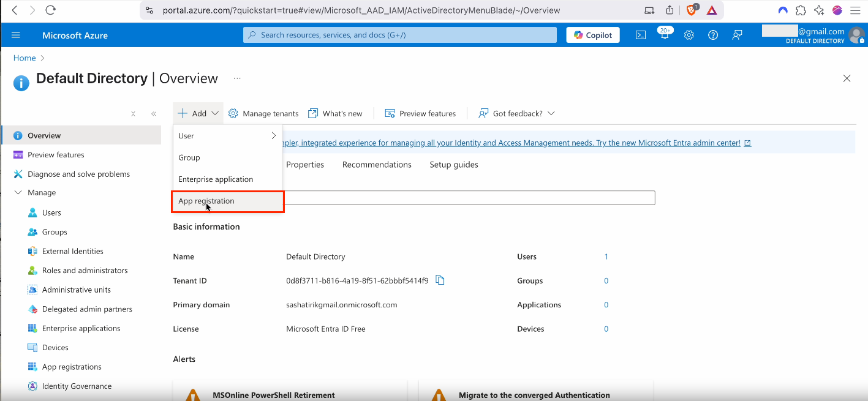Click the user account avatar

[x=856, y=35]
